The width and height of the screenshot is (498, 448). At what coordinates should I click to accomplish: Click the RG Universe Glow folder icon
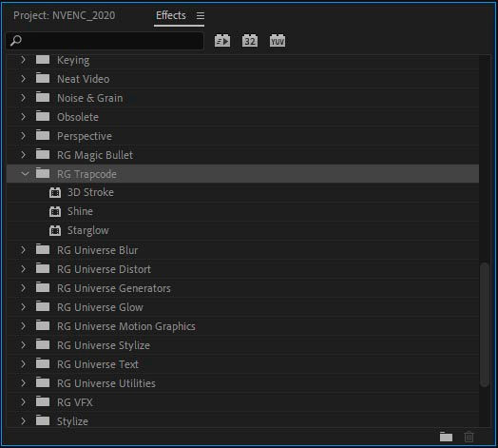(x=43, y=307)
